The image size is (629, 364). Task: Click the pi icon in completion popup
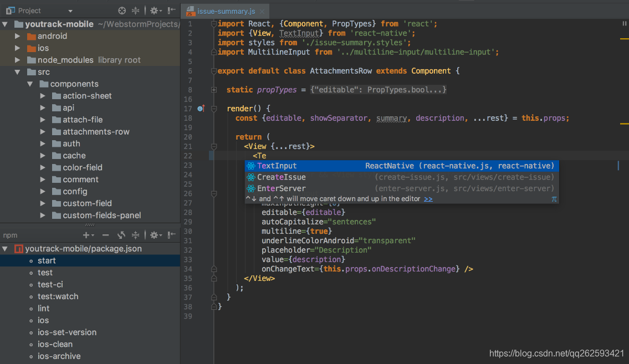coord(554,199)
